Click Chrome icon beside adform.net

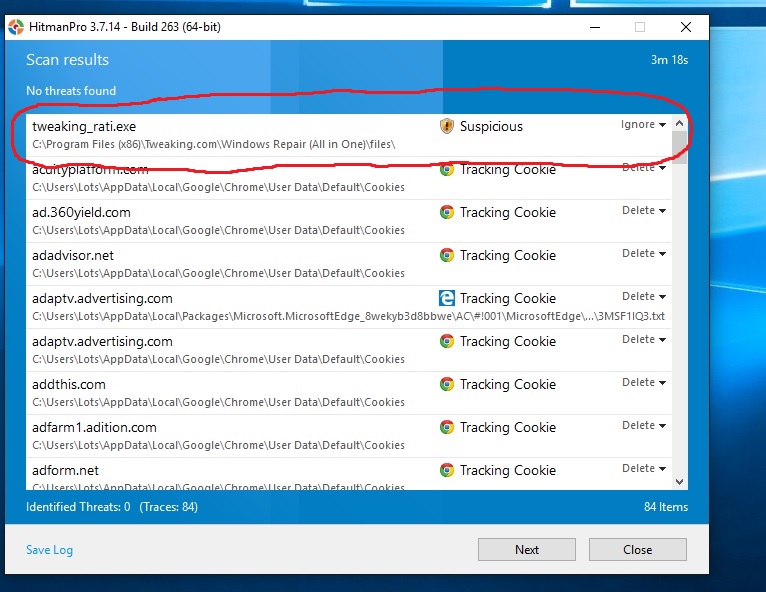pos(447,470)
